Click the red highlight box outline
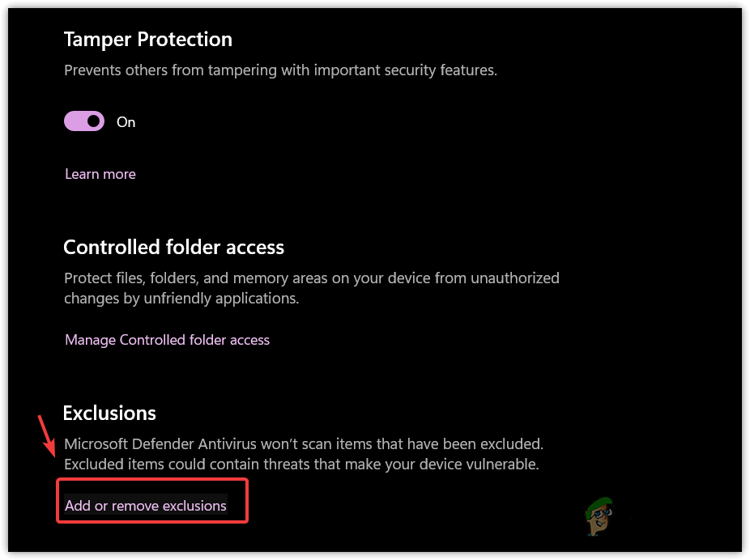The width and height of the screenshot is (750, 560). click(x=245, y=501)
